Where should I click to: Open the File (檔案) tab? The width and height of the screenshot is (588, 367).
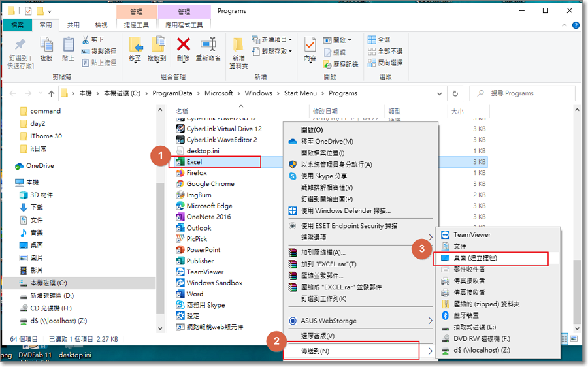(x=18, y=25)
